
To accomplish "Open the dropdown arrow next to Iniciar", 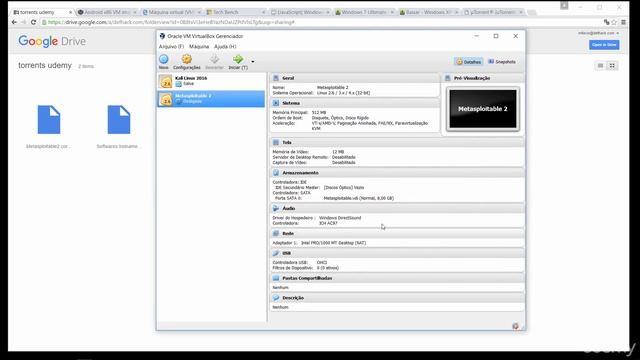I will pyautogui.click(x=253, y=62).
